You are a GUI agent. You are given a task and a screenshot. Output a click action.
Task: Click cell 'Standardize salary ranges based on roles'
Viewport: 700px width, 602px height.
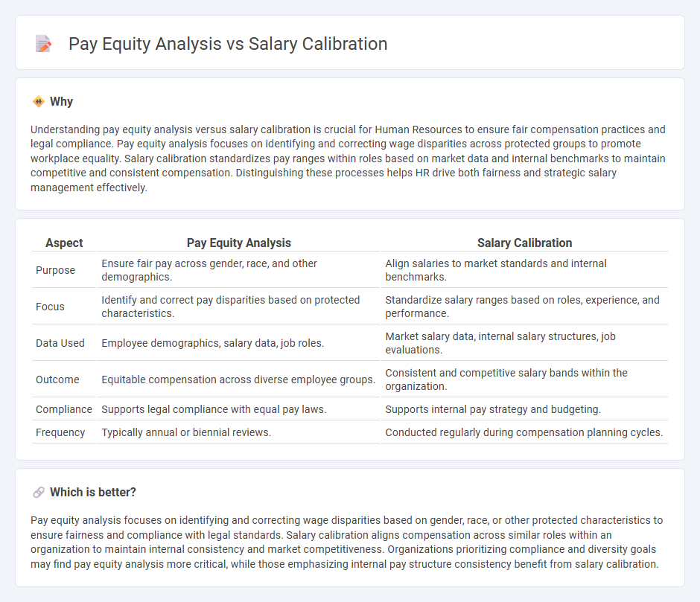point(524,307)
